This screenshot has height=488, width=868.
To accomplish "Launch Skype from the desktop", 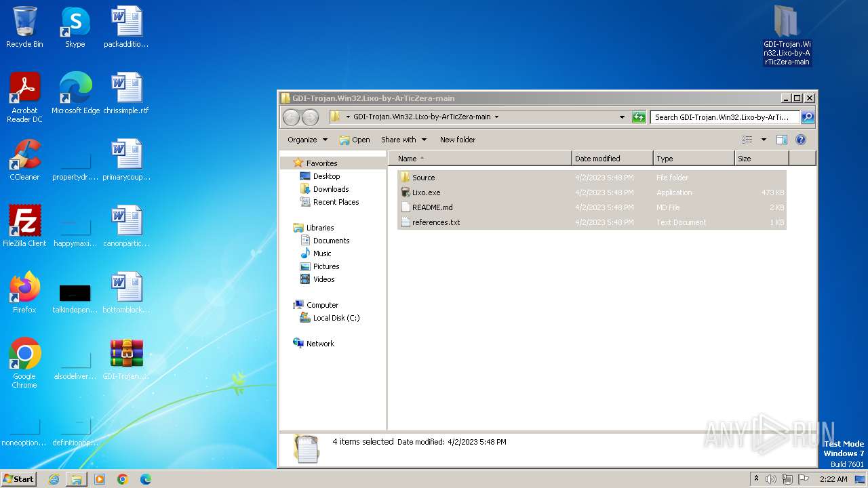I will tap(75, 27).
